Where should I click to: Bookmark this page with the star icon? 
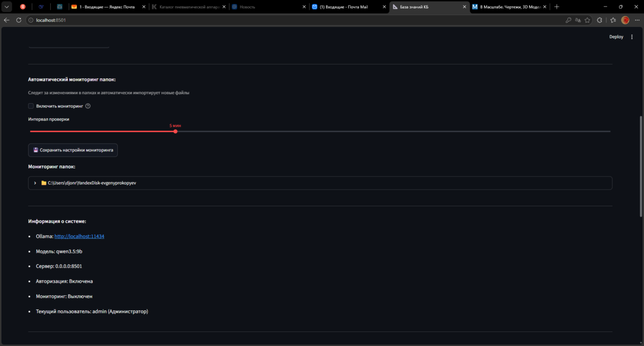[x=587, y=20]
